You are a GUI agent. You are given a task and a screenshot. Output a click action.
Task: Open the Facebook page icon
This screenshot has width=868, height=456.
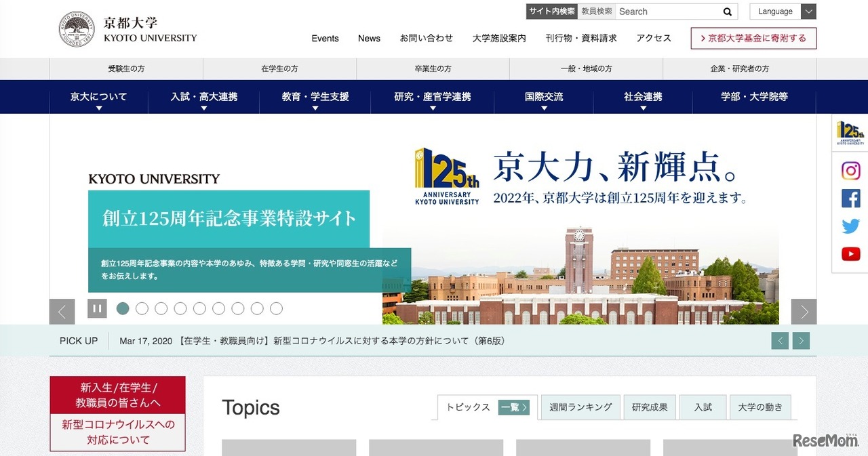(850, 199)
